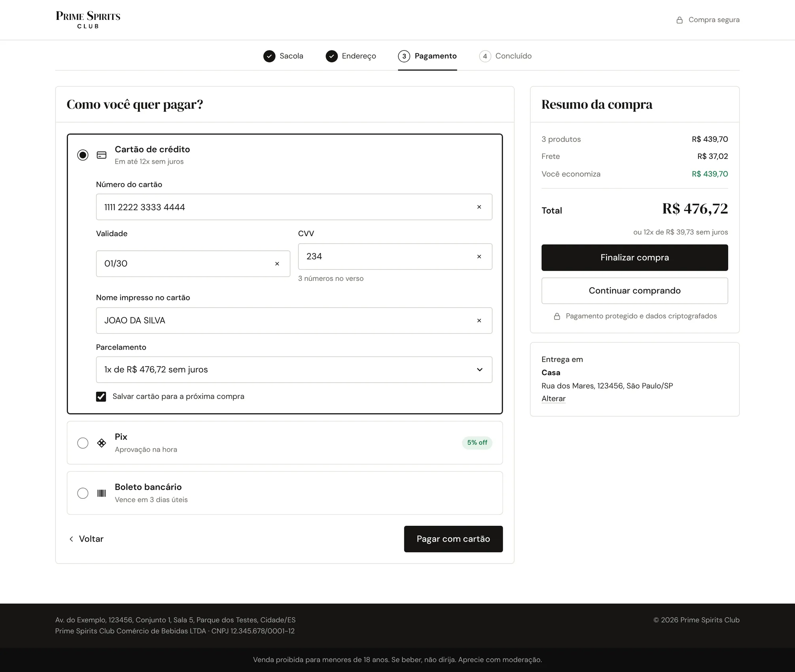795x672 pixels.
Task: Click into the Número do cartão field
Action: pyautogui.click(x=294, y=207)
